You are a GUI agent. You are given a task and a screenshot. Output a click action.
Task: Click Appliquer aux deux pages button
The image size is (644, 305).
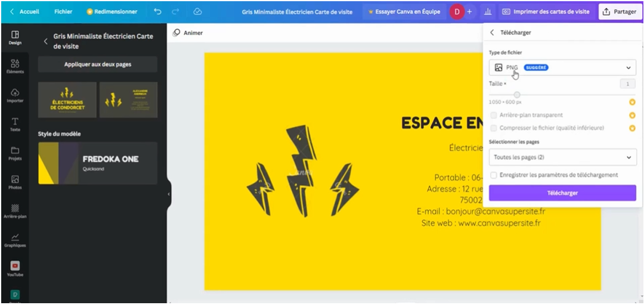(x=97, y=64)
